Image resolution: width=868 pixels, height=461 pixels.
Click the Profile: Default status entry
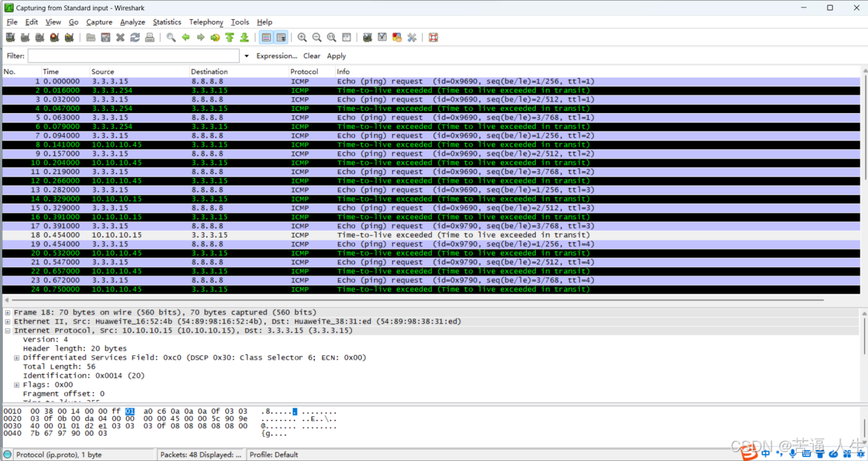pyautogui.click(x=274, y=455)
